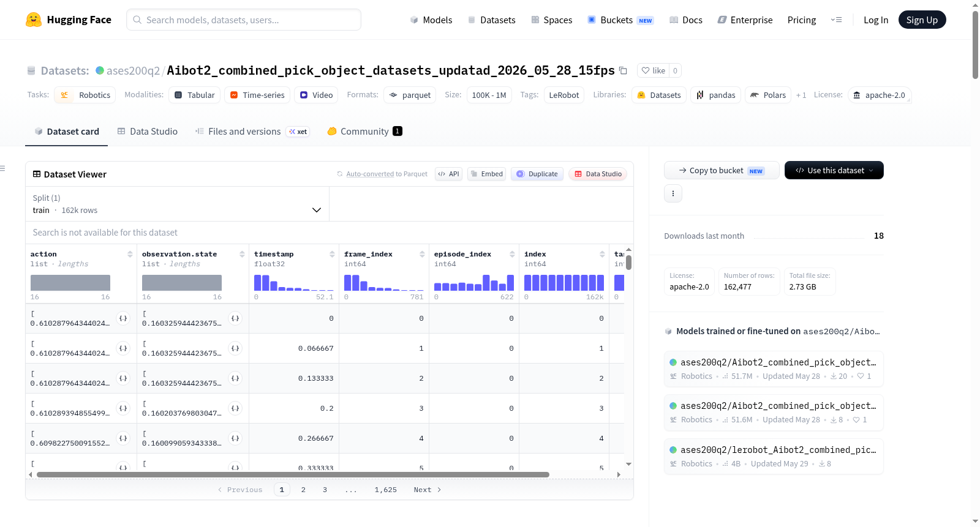
Task: Sort the timestamp column
Action: point(332,254)
